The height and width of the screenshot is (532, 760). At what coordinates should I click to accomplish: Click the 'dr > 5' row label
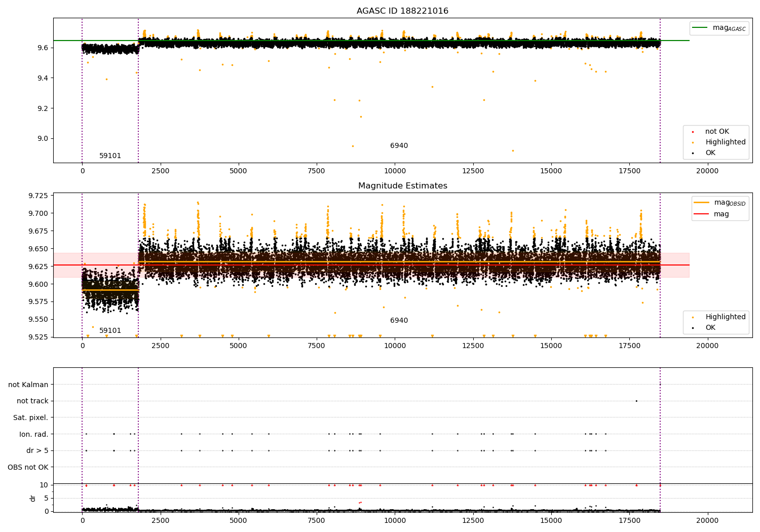click(x=37, y=450)
